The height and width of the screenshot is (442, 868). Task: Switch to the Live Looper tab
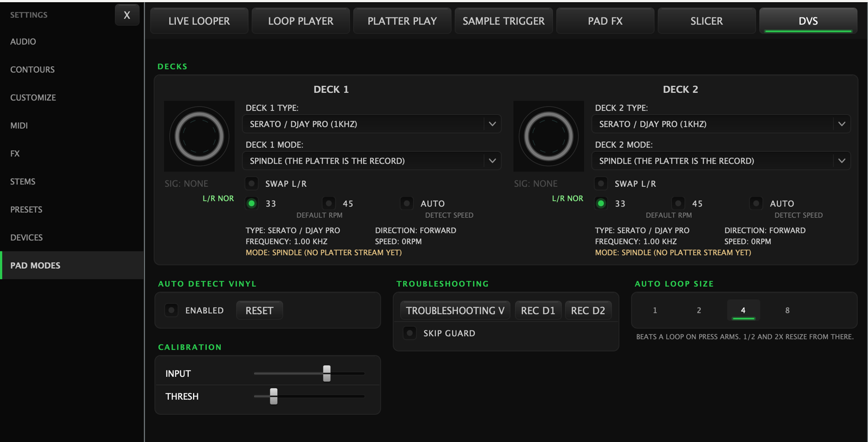point(199,21)
